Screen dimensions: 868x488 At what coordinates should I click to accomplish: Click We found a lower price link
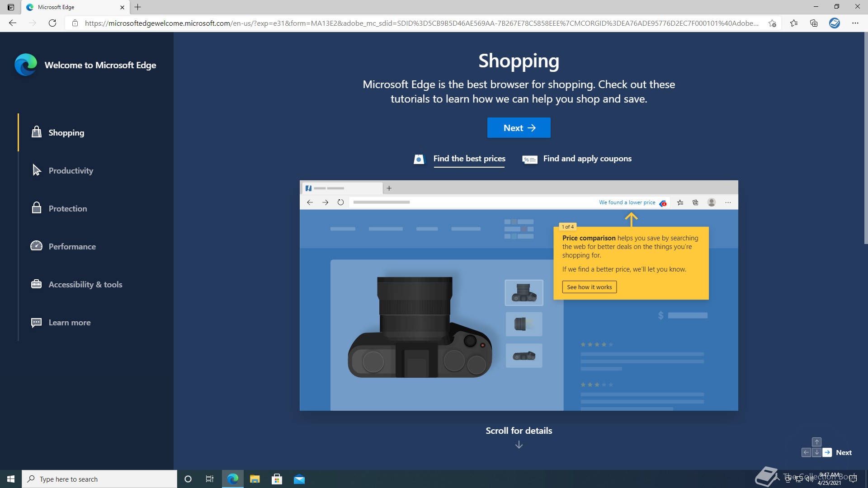click(x=627, y=202)
